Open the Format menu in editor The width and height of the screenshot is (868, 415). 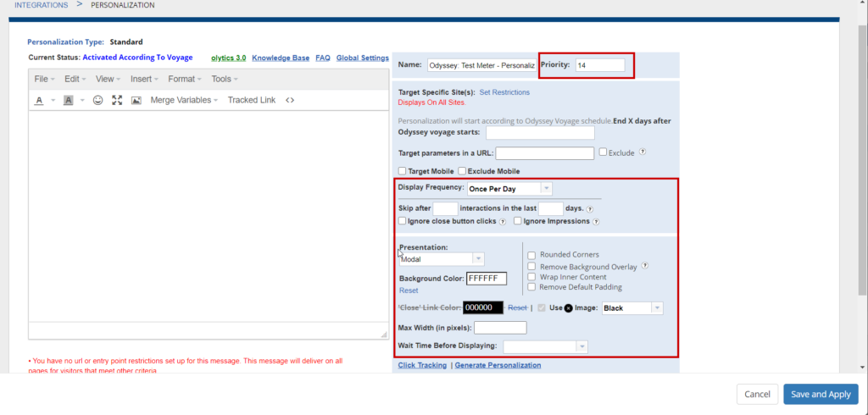[184, 79]
